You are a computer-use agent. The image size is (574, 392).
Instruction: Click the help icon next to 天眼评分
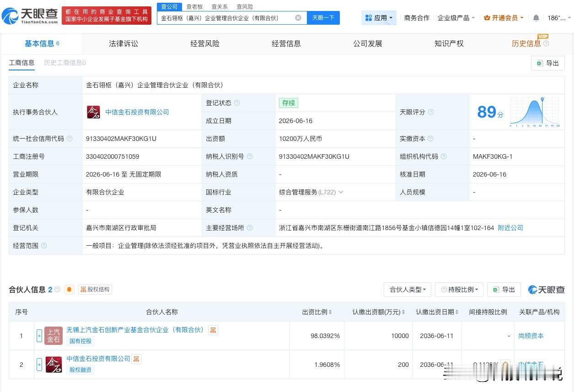click(430, 112)
